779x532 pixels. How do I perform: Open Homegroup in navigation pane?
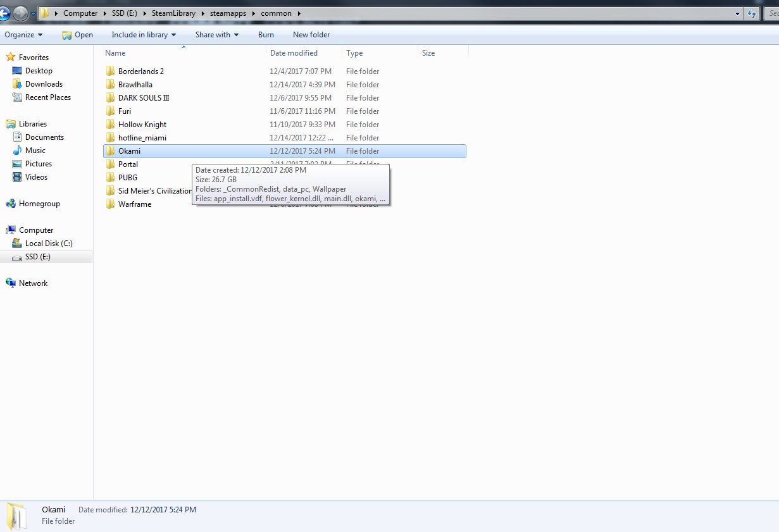point(39,204)
